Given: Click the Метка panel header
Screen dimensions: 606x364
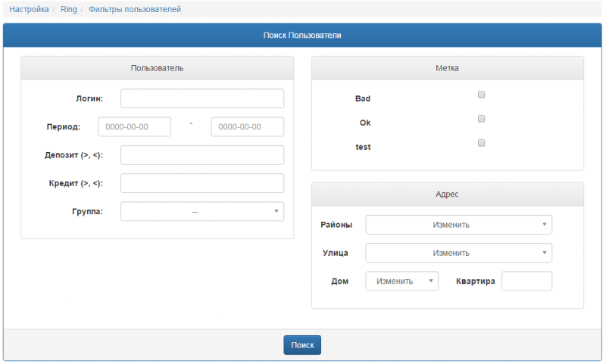Looking at the screenshot, I should click(447, 68).
